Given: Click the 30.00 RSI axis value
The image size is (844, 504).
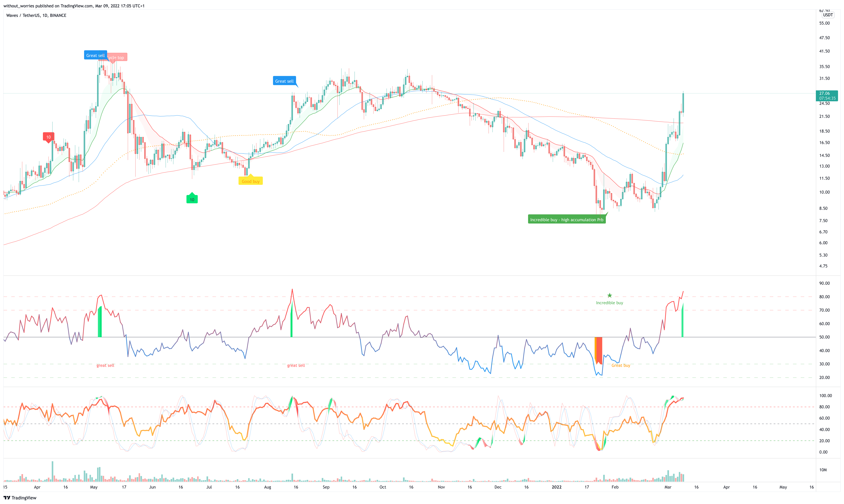Looking at the screenshot, I should (x=824, y=364).
